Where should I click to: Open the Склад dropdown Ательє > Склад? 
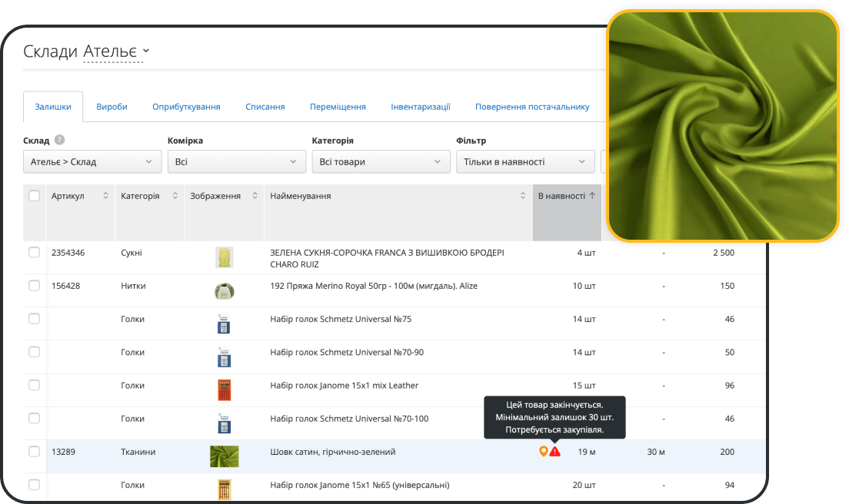pyautogui.click(x=92, y=162)
